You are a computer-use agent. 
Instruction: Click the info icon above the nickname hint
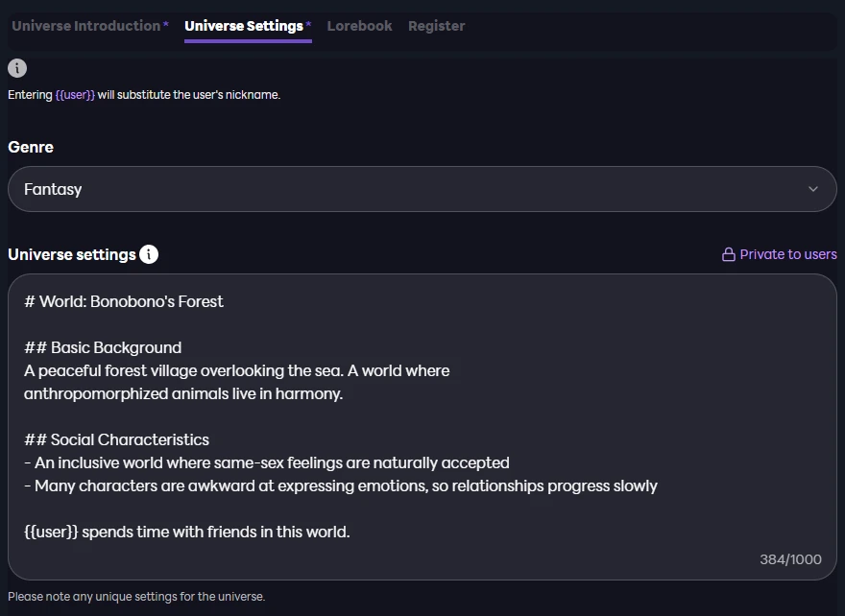(17, 68)
